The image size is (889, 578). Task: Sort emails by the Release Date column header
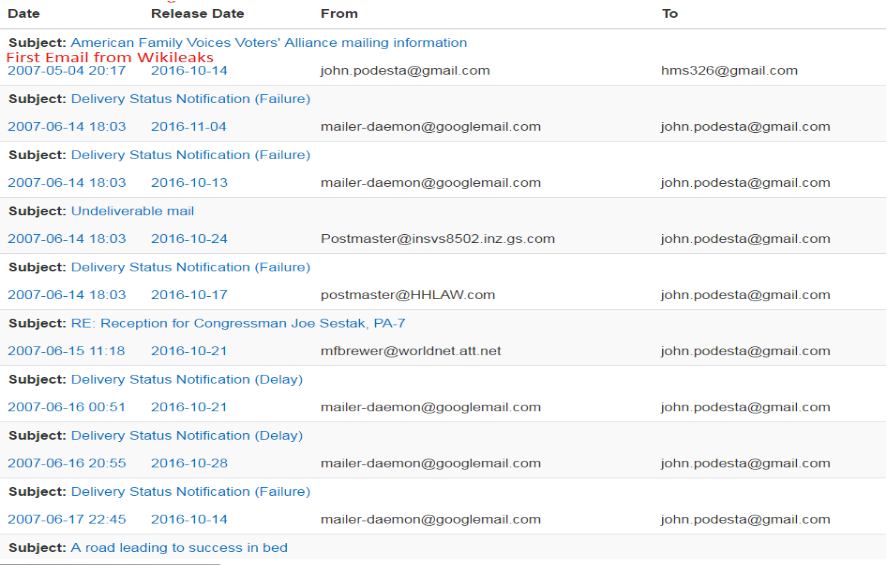click(x=197, y=14)
